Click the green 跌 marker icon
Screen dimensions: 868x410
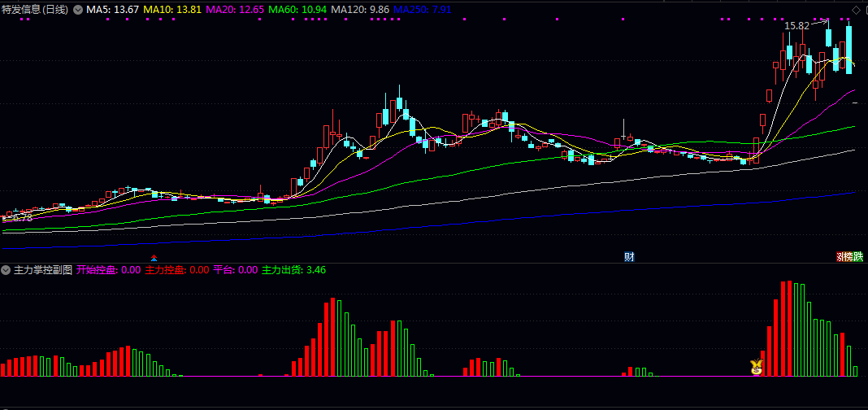(x=857, y=257)
